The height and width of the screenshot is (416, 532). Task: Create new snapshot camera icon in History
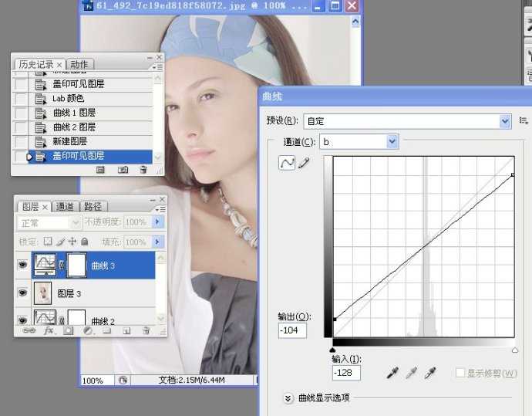point(123,170)
